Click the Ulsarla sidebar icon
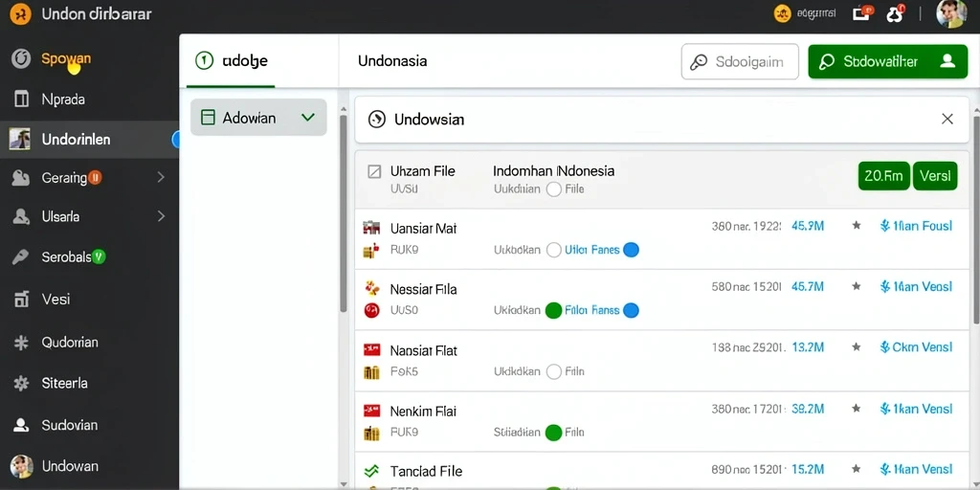This screenshot has width=980, height=490. click(x=21, y=217)
